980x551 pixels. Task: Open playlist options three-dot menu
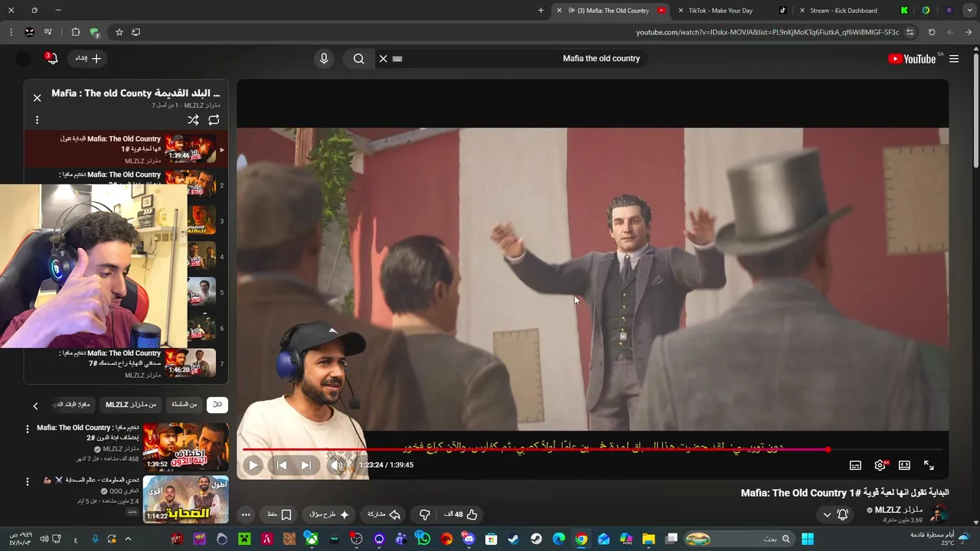(37, 120)
